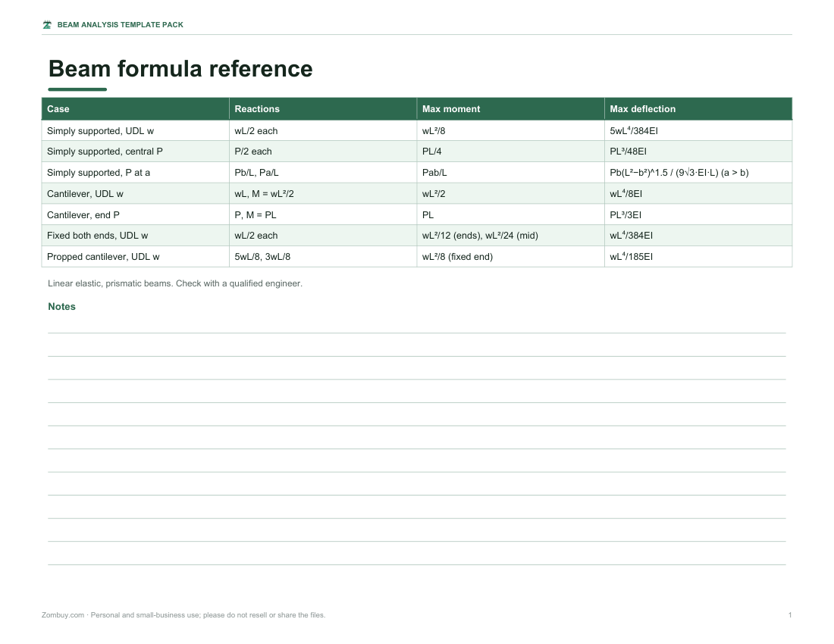Image resolution: width=834 pixels, height=644 pixels.
Task: Click the 'P, M = PL' reactions cell
Action: point(323,214)
